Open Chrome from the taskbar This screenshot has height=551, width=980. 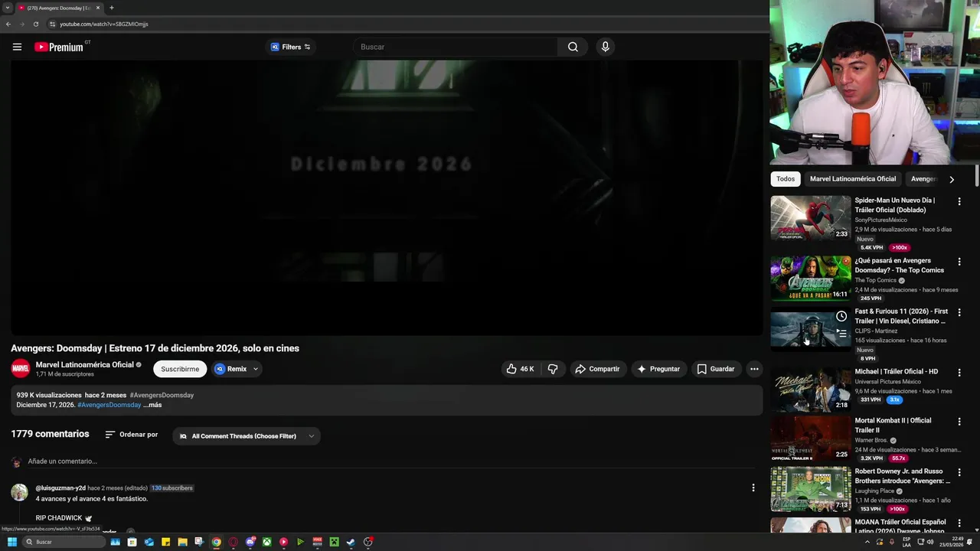click(x=217, y=542)
